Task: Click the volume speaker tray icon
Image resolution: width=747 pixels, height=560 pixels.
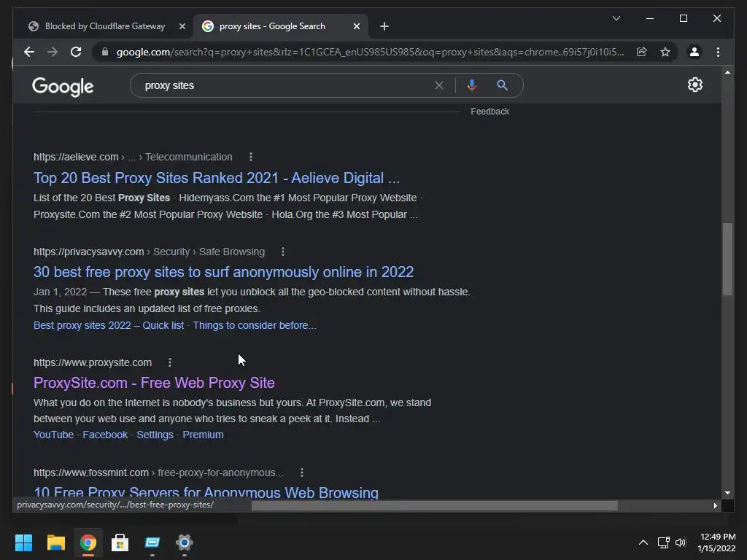Action: point(681,542)
